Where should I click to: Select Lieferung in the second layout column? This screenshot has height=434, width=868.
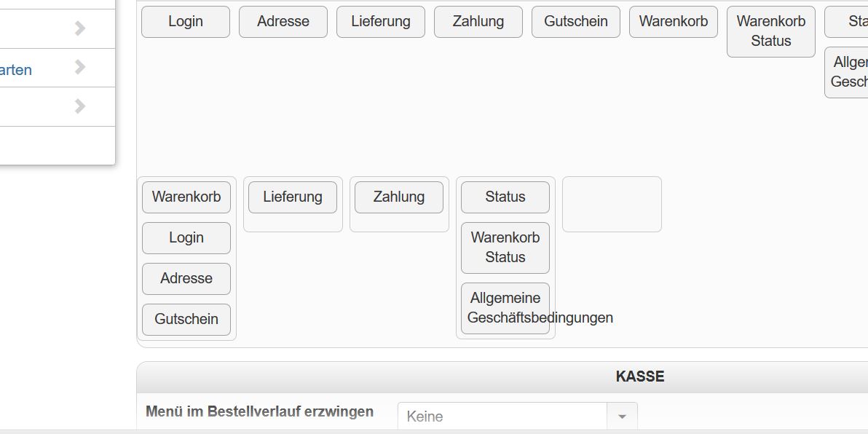(x=293, y=197)
